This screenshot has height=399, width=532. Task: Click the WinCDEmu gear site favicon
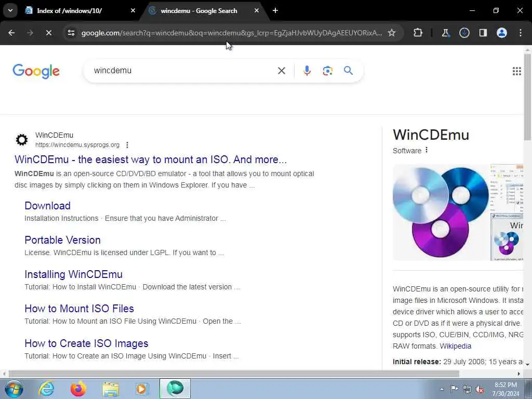click(22, 139)
